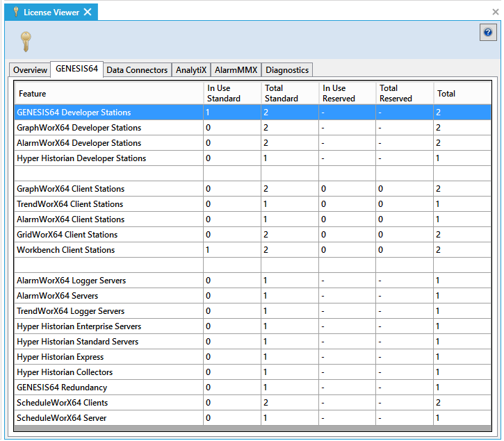Select the ScheduleWorX64 Server row
The height and width of the screenshot is (441, 504).
click(x=62, y=418)
